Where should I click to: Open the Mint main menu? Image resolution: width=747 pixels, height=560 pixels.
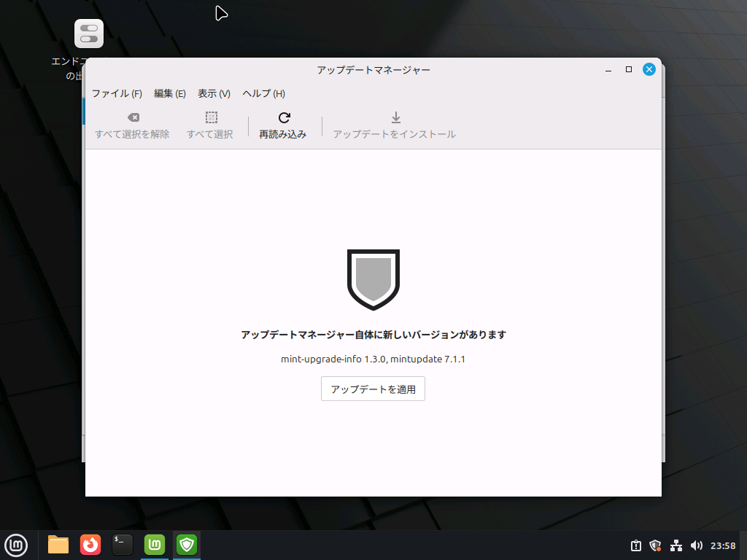click(16, 545)
